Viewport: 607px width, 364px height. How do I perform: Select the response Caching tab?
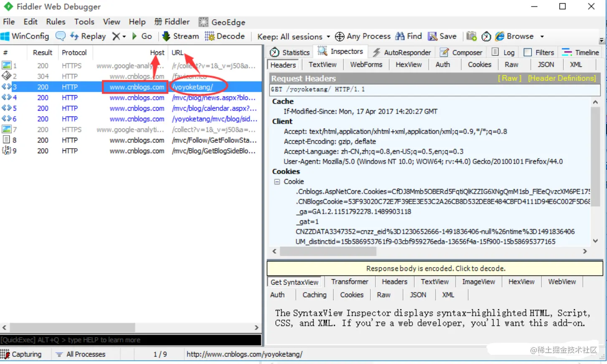click(315, 295)
